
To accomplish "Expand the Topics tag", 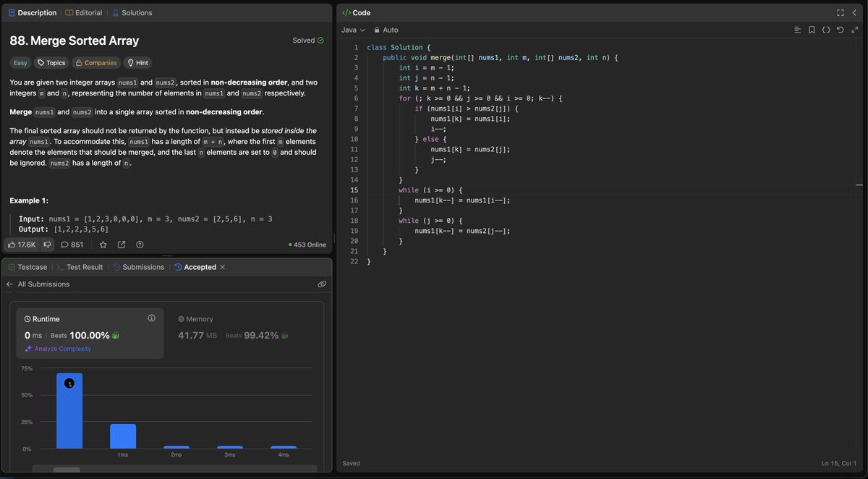I will click(x=51, y=63).
